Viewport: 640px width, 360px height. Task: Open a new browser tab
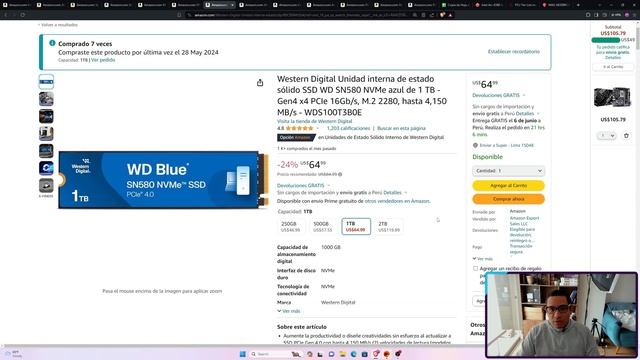point(578,5)
